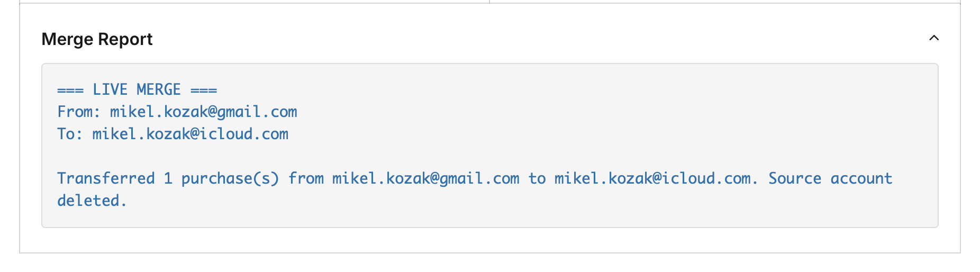Click the To: label in report
980x272 pixels.
tap(70, 134)
